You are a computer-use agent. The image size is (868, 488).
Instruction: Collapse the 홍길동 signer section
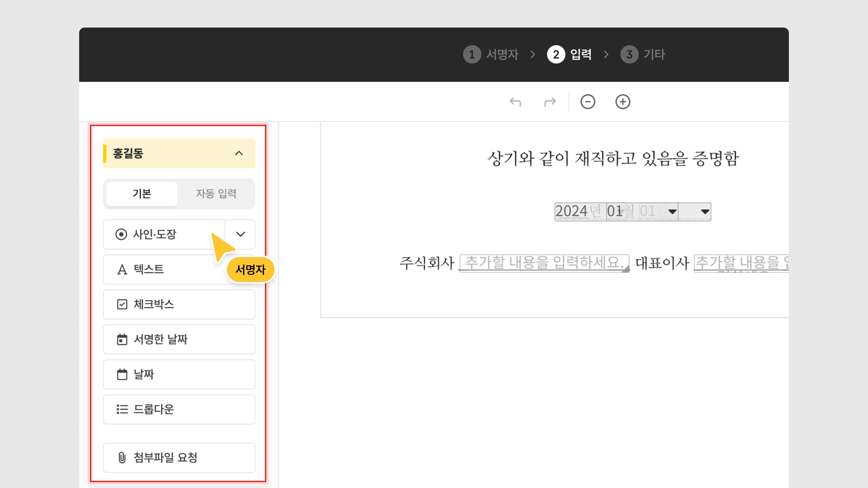239,154
